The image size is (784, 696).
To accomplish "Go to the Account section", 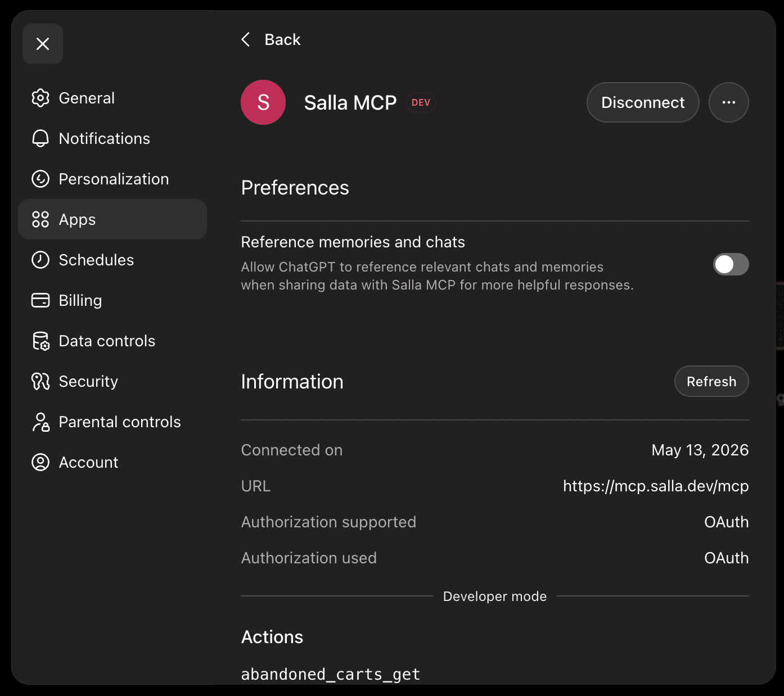I will point(112,462).
